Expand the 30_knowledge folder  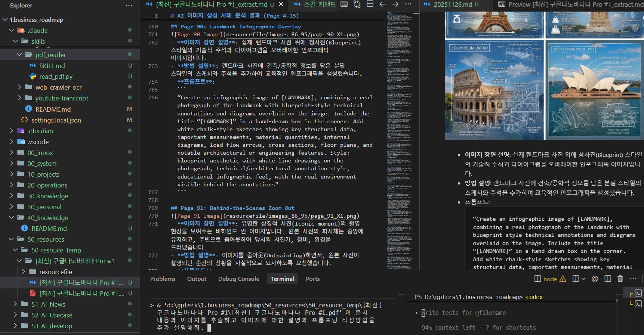pos(12,196)
